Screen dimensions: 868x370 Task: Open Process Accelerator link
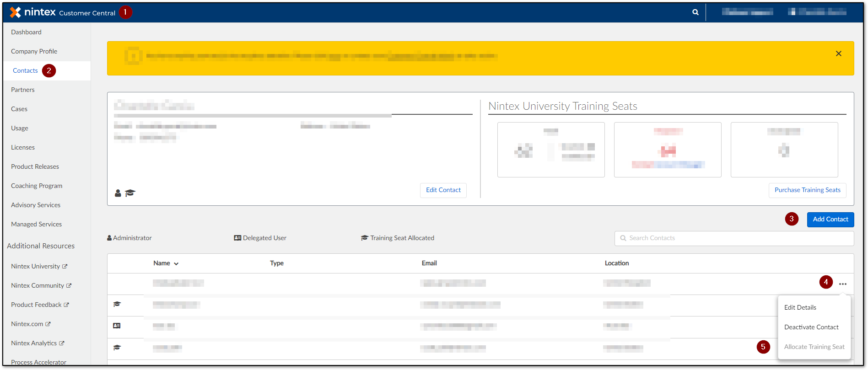point(39,362)
